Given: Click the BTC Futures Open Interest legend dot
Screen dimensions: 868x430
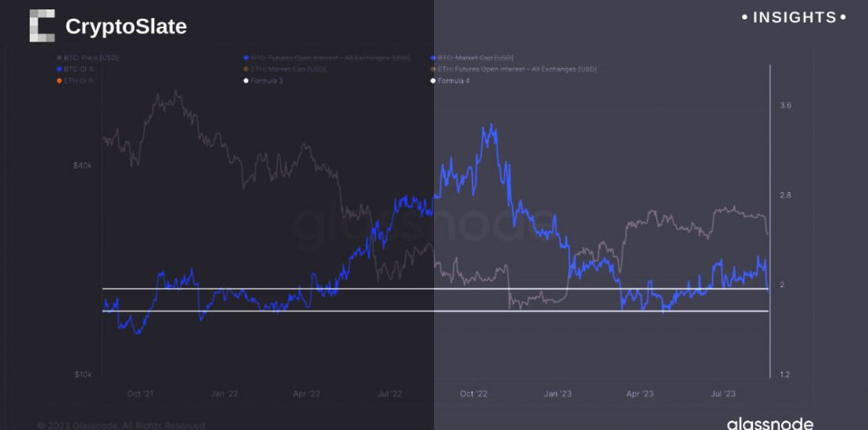Looking at the screenshot, I should coord(246,58).
